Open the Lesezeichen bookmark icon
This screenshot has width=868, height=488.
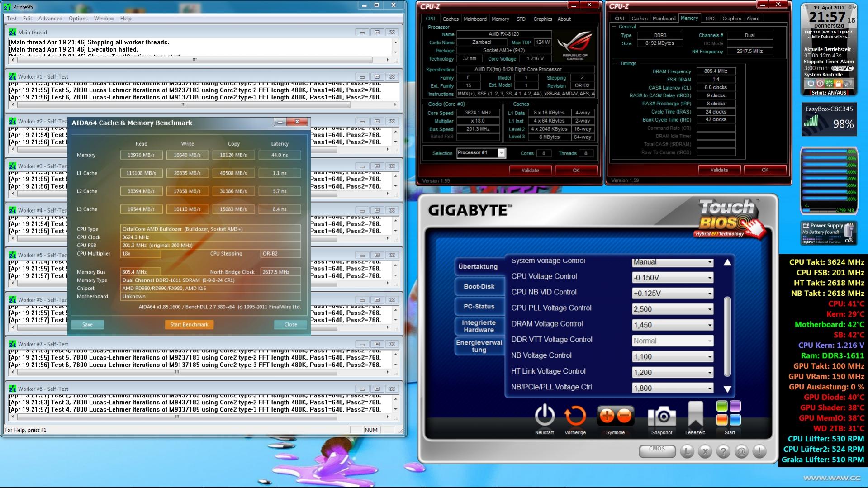pyautogui.click(x=695, y=414)
